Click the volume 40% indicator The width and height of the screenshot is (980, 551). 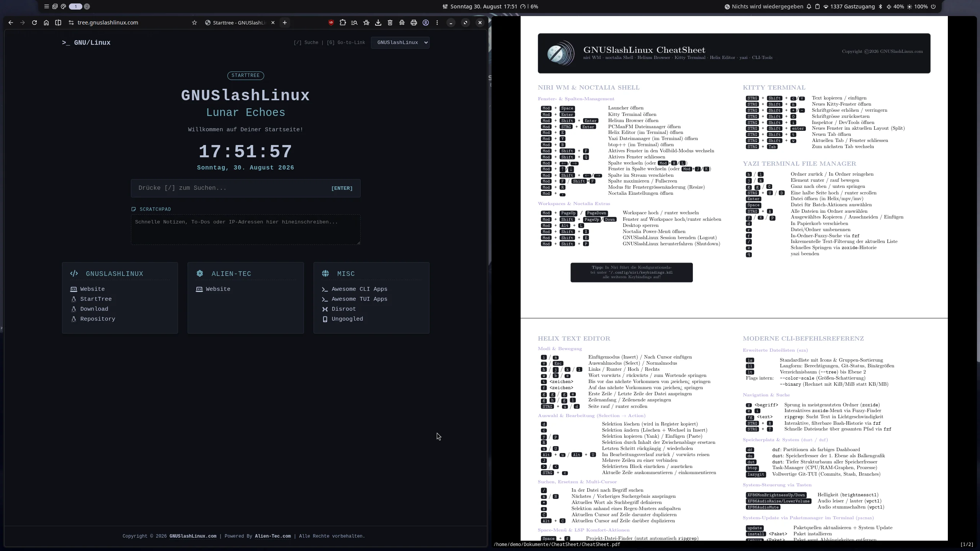click(x=895, y=7)
